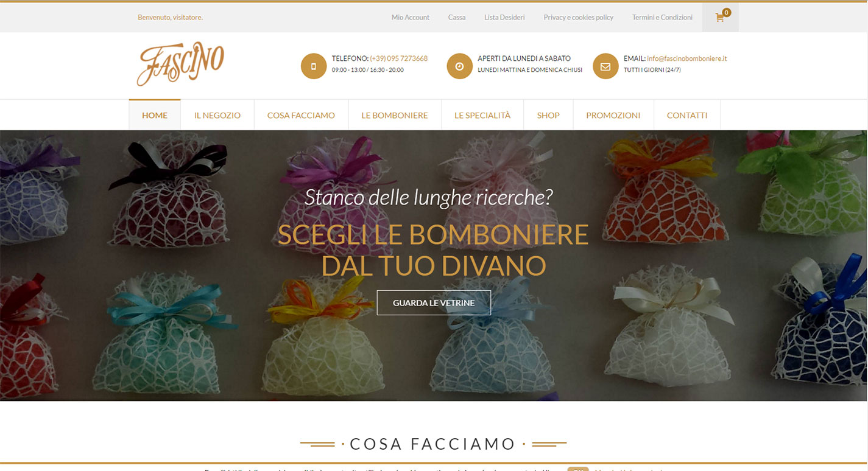
Task: Open LE SPECIALITÀ menu item
Action: click(x=482, y=115)
